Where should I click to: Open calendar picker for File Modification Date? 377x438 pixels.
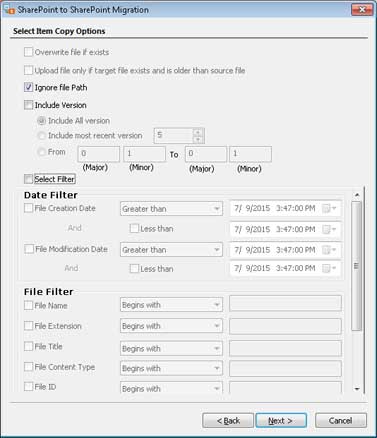click(329, 250)
